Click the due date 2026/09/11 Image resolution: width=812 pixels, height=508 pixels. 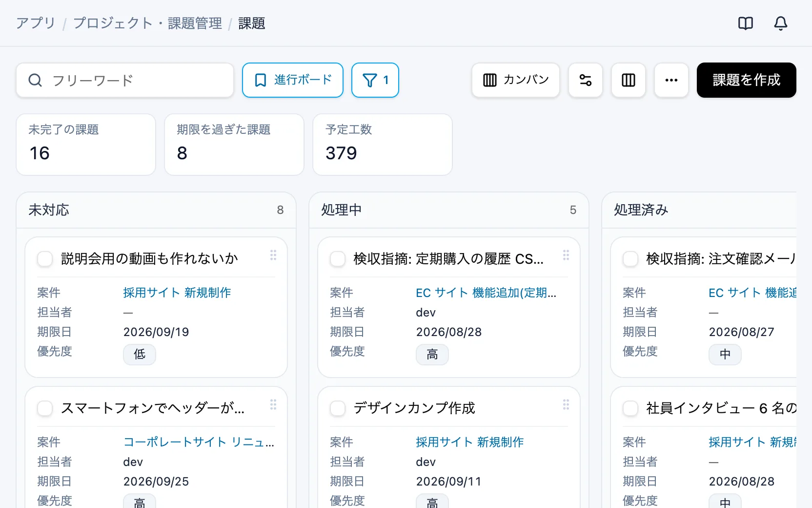449,482
